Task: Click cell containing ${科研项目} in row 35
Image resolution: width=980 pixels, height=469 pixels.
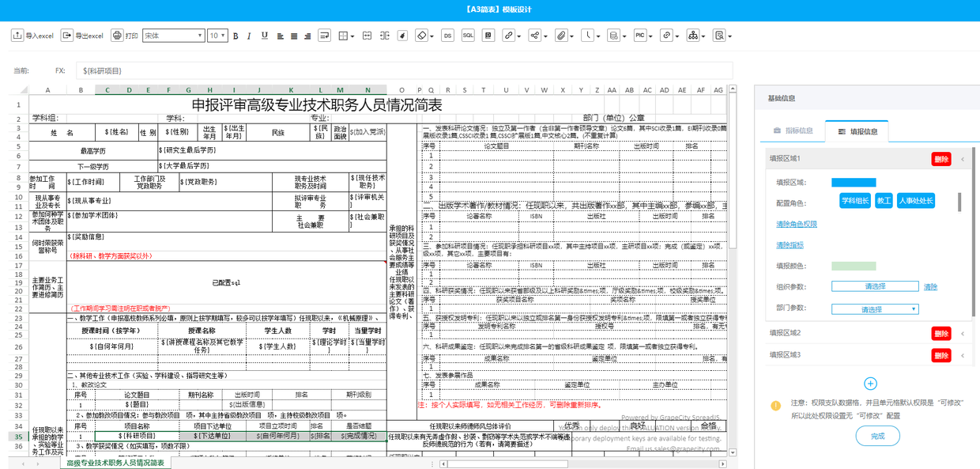Action: click(136, 437)
